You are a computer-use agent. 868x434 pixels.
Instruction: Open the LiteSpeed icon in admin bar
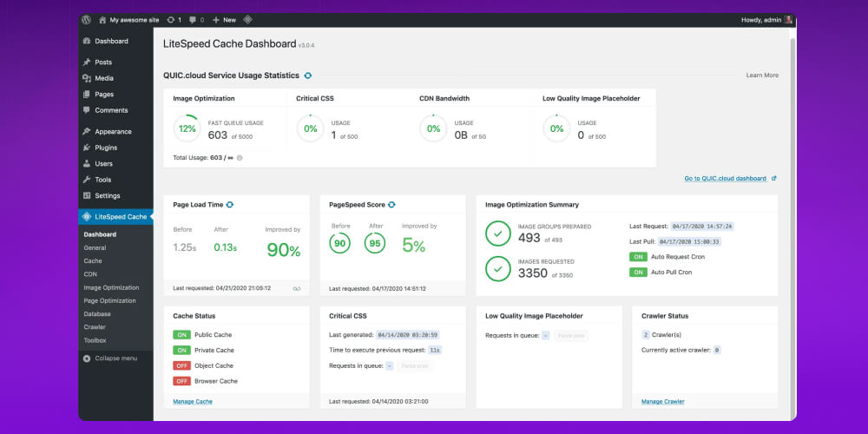coord(247,19)
